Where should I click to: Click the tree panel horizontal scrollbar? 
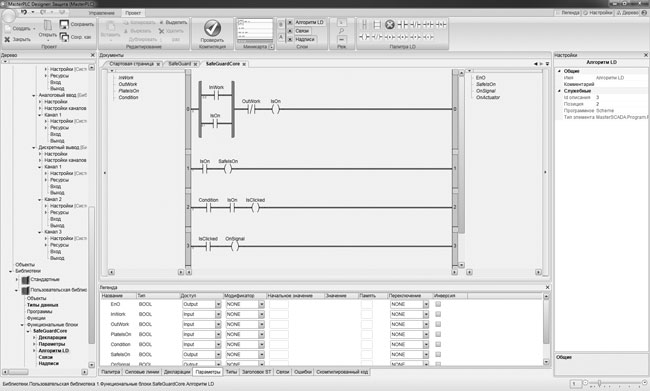[18, 372]
